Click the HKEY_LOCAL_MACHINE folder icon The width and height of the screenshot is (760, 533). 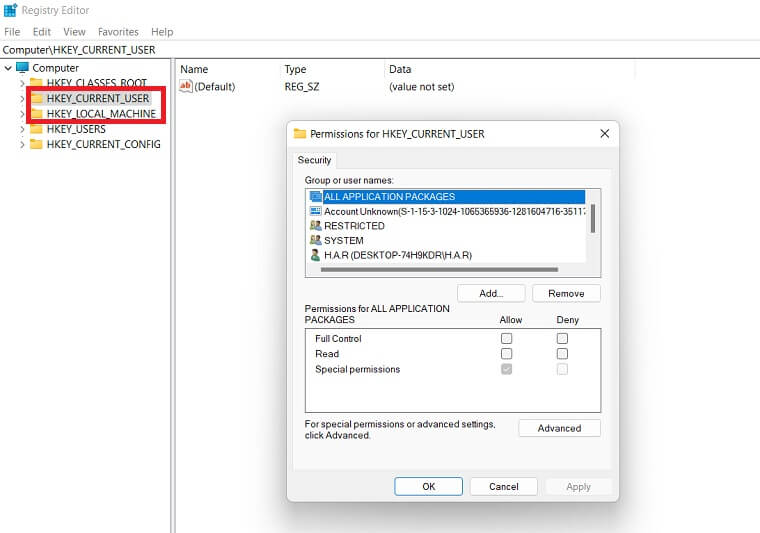tap(36, 114)
